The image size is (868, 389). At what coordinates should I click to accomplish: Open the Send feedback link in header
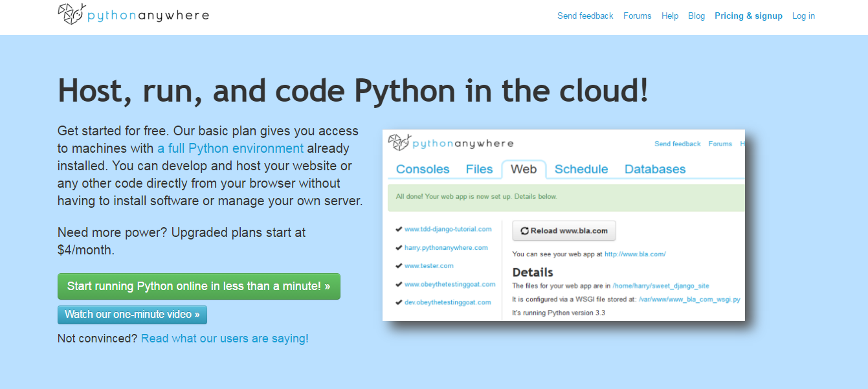coord(585,16)
